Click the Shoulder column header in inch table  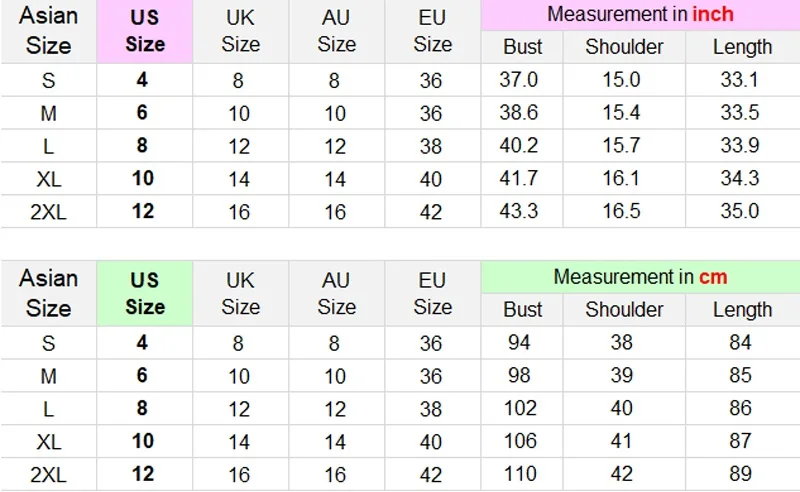coord(624,46)
